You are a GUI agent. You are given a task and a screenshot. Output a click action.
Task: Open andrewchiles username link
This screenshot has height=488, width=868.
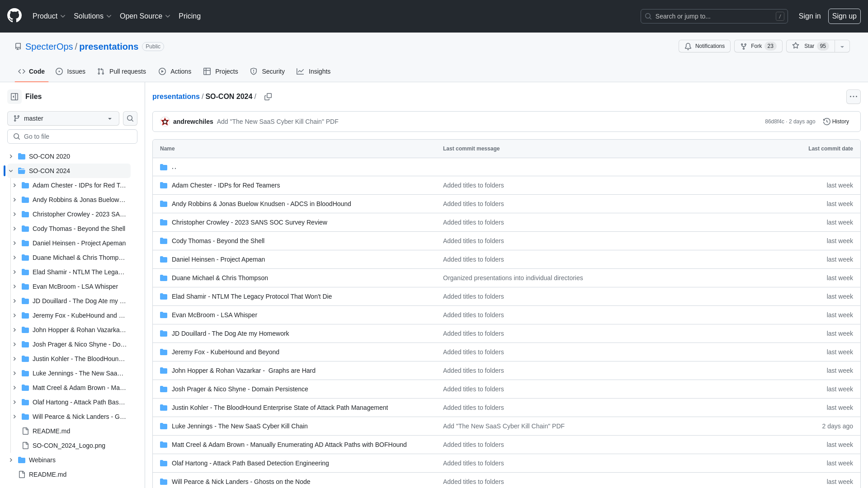(193, 122)
